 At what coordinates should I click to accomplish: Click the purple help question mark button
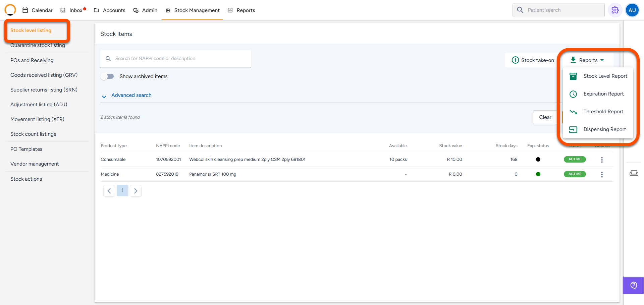click(633, 285)
